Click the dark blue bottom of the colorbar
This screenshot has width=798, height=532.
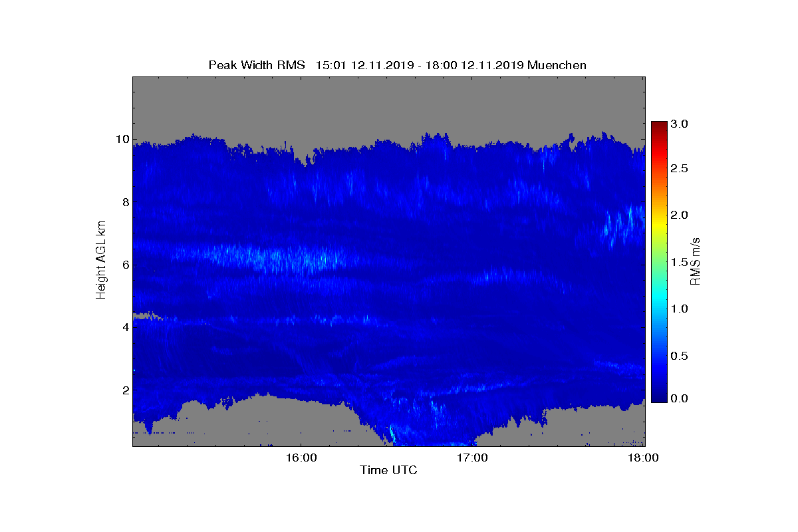pyautogui.click(x=659, y=398)
